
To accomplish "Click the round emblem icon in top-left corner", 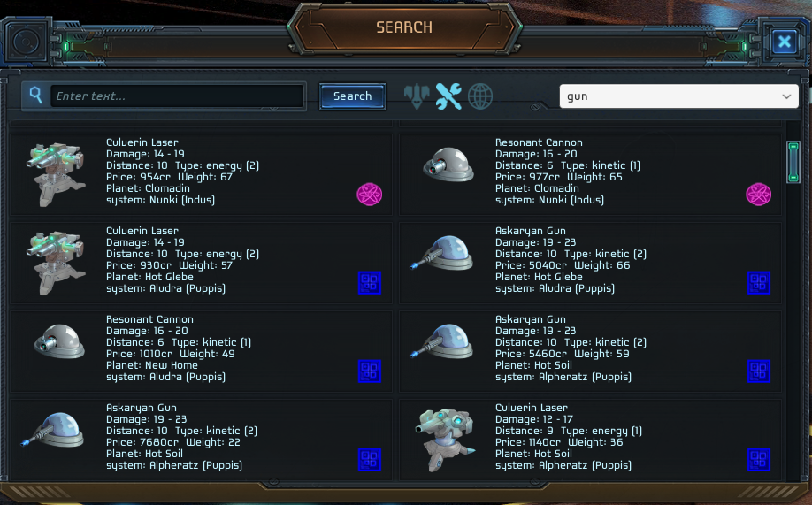I will click(26, 42).
